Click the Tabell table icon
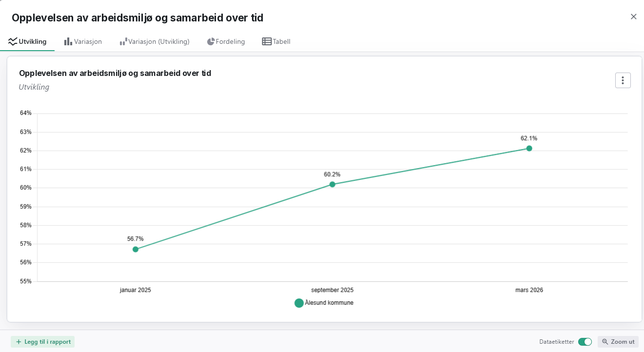This screenshot has width=644, height=352. [267, 41]
